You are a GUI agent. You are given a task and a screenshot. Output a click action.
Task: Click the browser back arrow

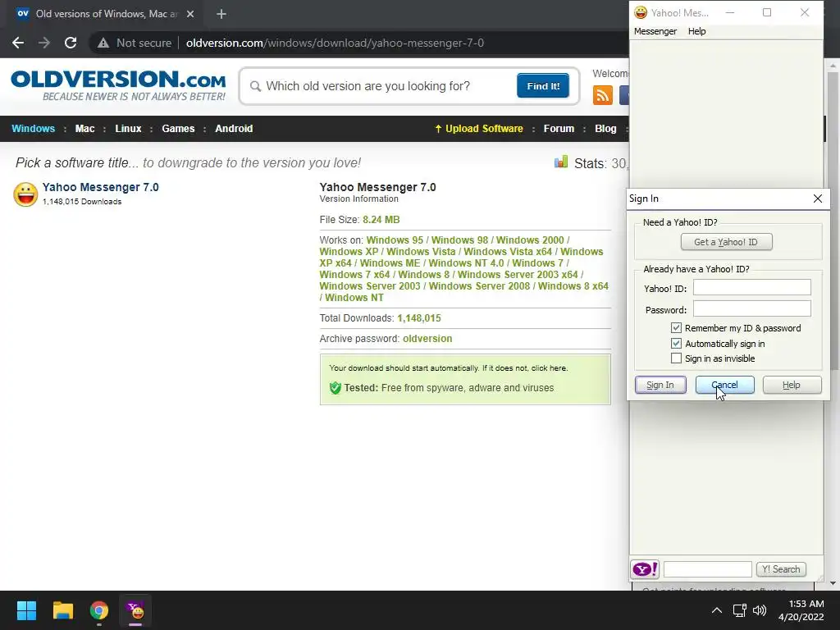[18, 43]
